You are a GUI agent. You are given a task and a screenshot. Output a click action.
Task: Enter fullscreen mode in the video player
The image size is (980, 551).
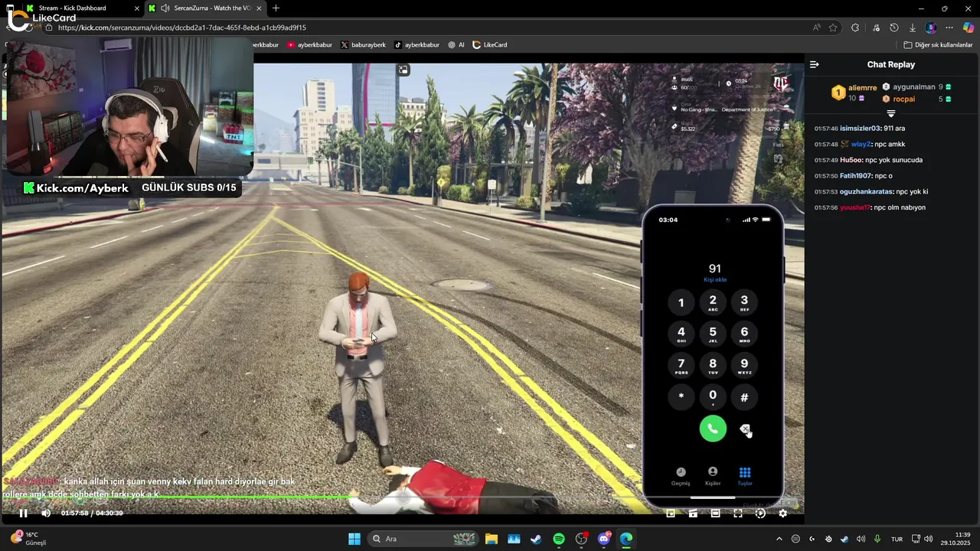pos(738,514)
